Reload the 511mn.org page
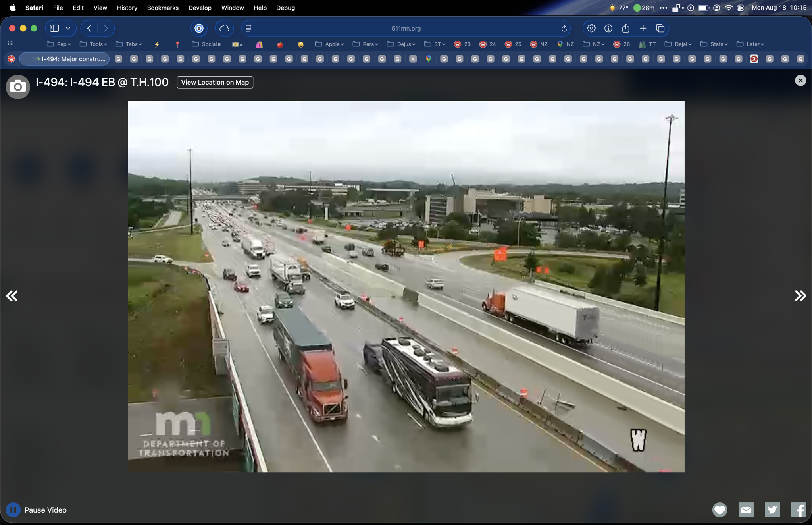The width and height of the screenshot is (812, 525). tap(564, 29)
